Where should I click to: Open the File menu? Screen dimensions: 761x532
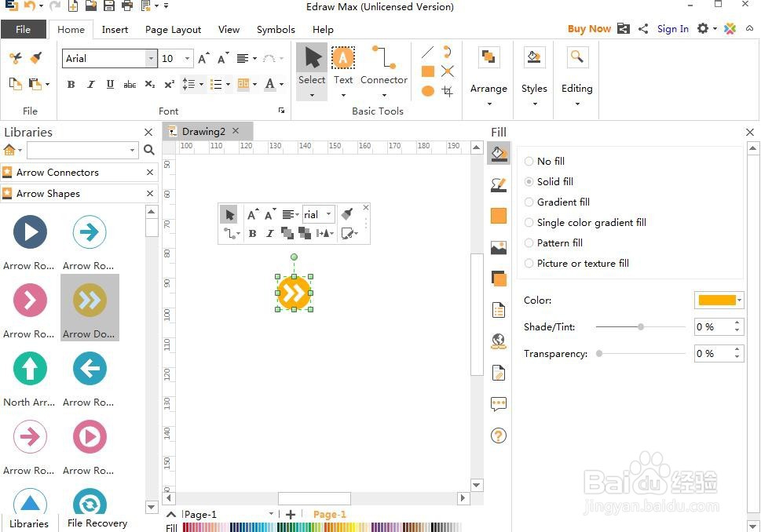pyautogui.click(x=24, y=29)
